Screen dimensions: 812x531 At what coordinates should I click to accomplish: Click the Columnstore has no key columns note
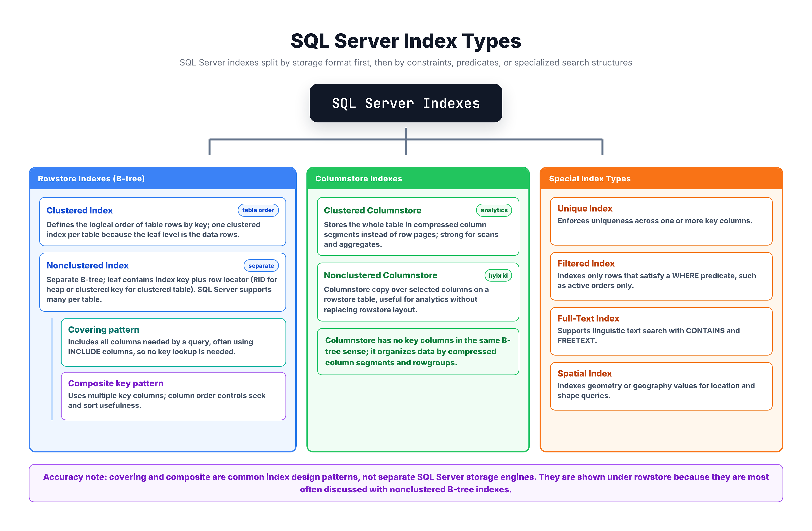(x=418, y=351)
